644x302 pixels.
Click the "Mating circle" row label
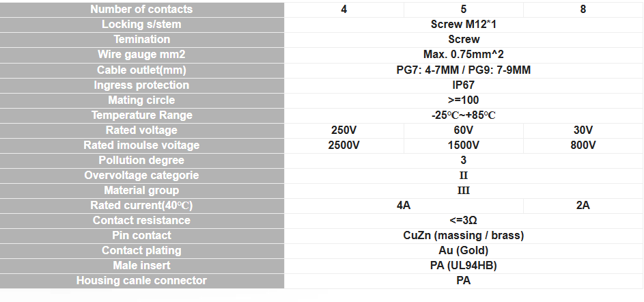(x=141, y=100)
